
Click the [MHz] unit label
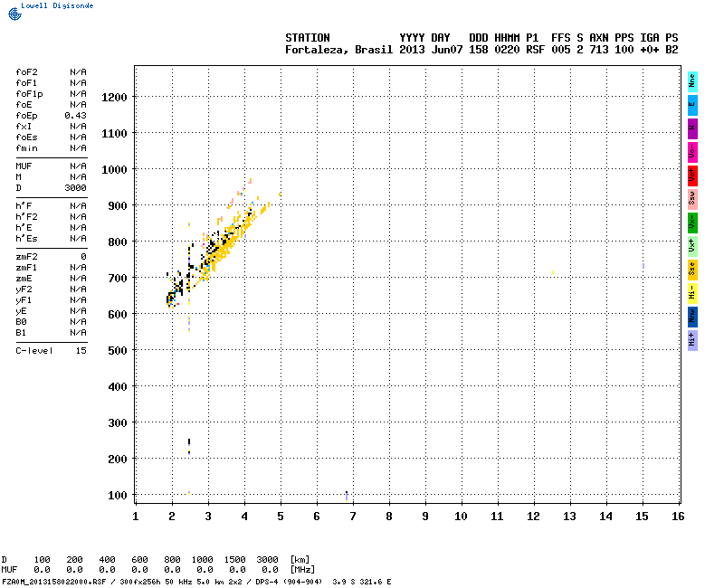pos(302,570)
